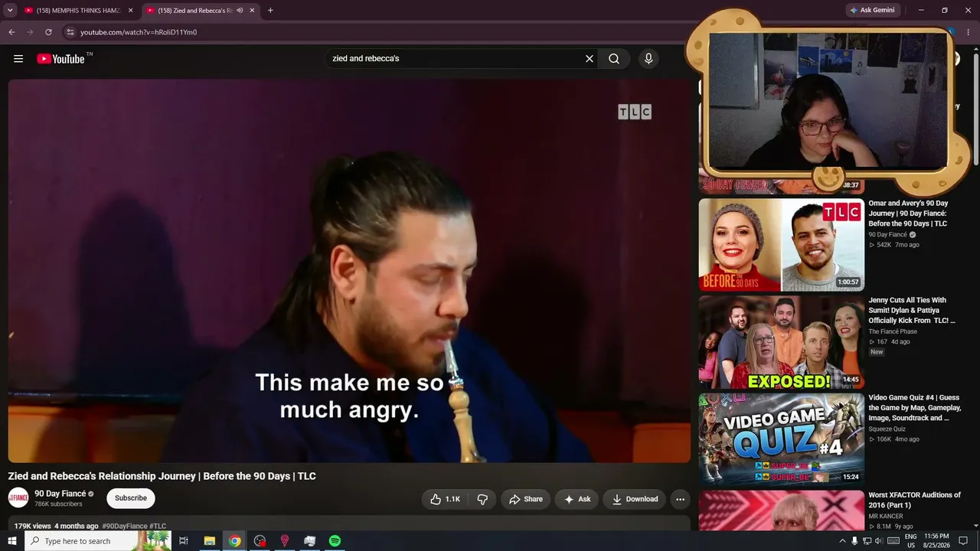Open Worst XFACTOR Auditions thumbnail
980x551 pixels.
tap(781, 510)
